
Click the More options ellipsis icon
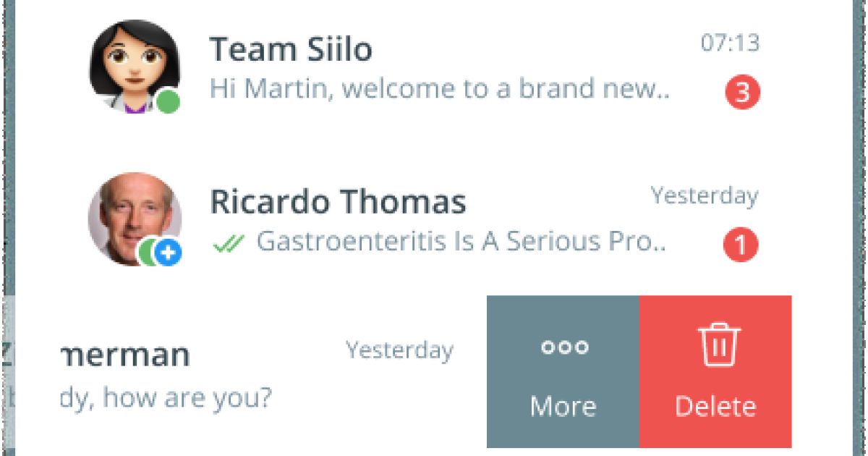pos(563,347)
